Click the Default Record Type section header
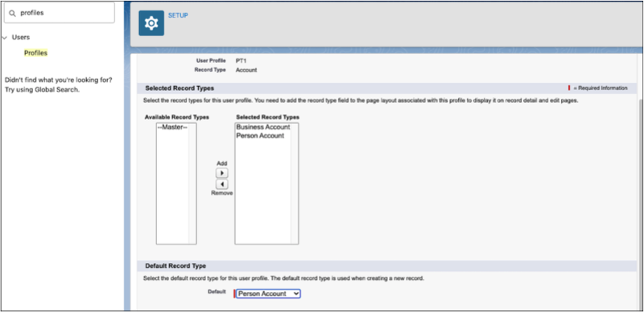 point(386,266)
